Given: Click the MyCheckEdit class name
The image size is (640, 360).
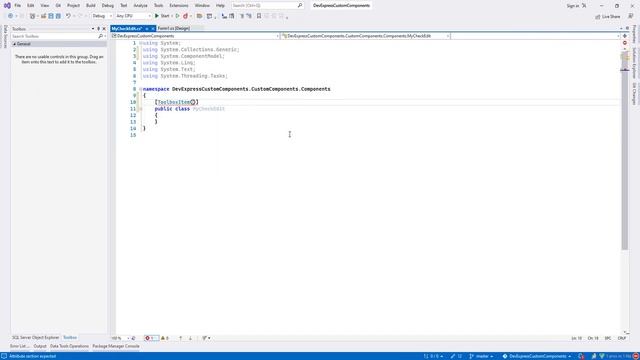Looking at the screenshot, I should 209,109.
